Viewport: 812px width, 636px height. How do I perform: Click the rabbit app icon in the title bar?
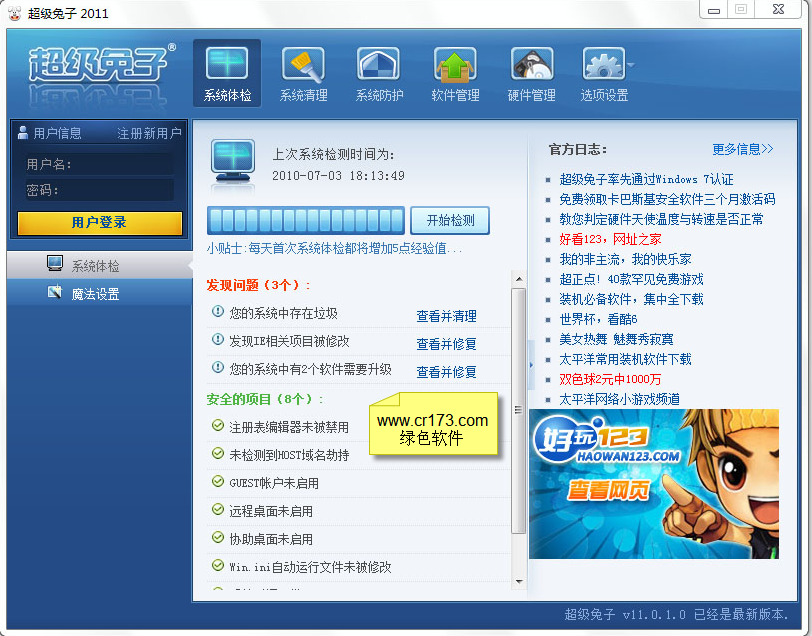pos(14,13)
